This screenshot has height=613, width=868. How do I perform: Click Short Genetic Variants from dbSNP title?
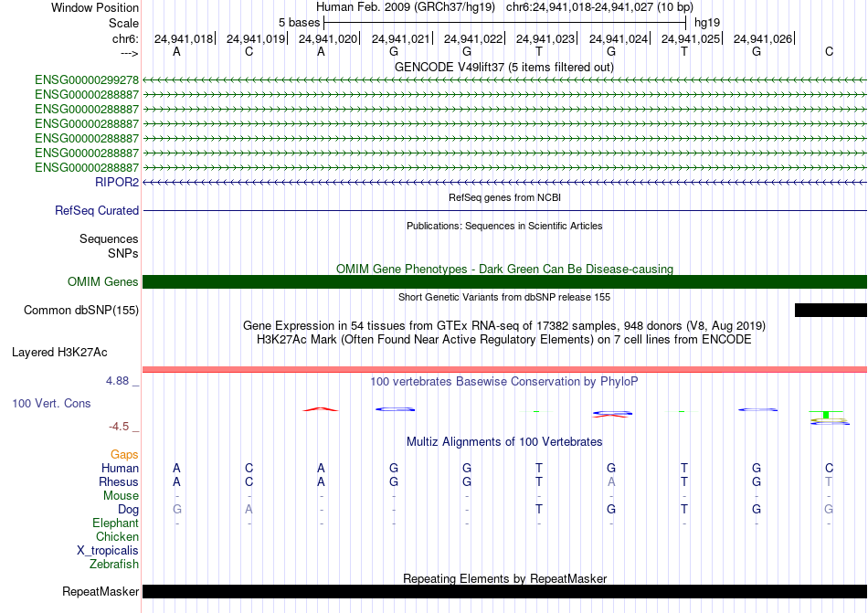[504, 297]
